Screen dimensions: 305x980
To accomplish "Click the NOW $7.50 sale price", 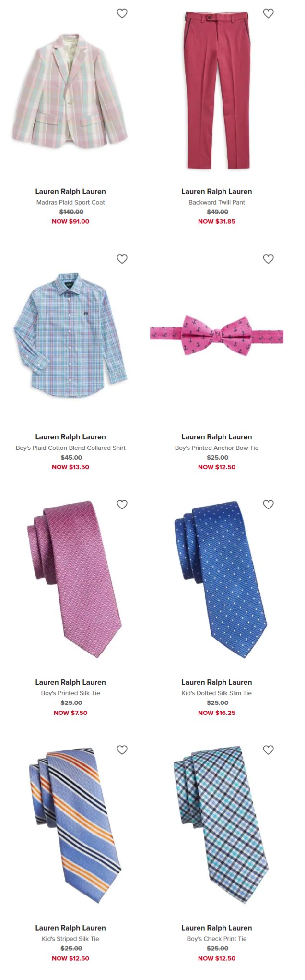I will 70,713.
